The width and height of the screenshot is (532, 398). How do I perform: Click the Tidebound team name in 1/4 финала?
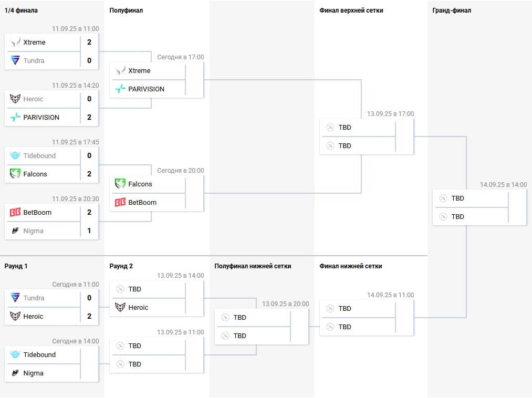pyautogui.click(x=39, y=156)
